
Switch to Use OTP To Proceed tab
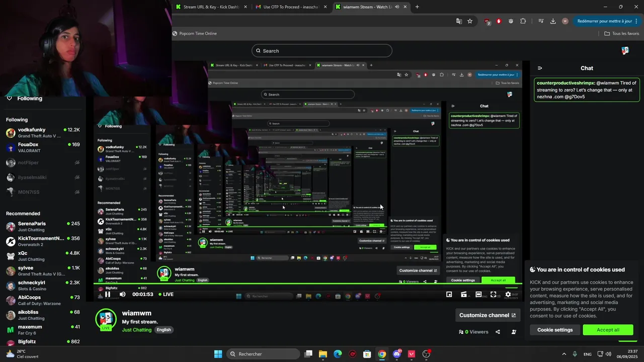pyautogui.click(x=291, y=7)
